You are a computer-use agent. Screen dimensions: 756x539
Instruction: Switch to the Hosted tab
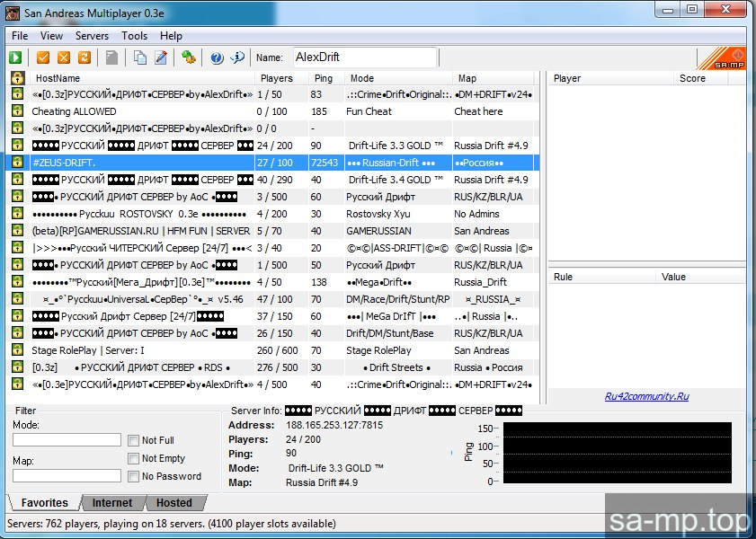pyautogui.click(x=174, y=503)
